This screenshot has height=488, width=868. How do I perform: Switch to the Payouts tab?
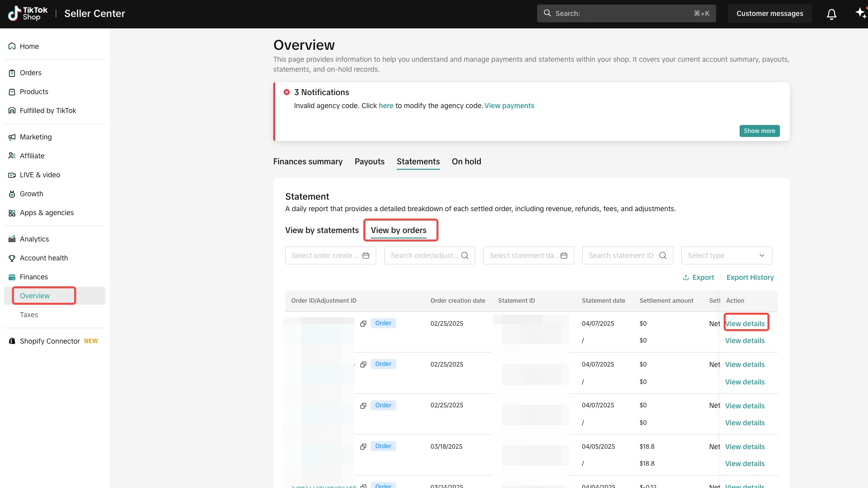(370, 161)
